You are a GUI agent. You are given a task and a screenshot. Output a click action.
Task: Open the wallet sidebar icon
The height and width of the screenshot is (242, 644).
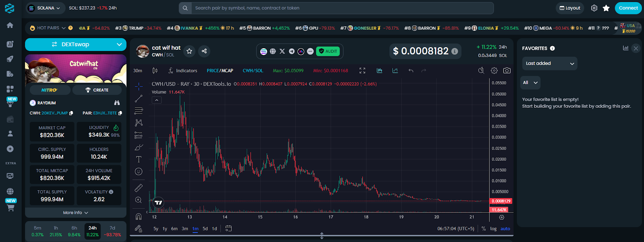pos(10,119)
